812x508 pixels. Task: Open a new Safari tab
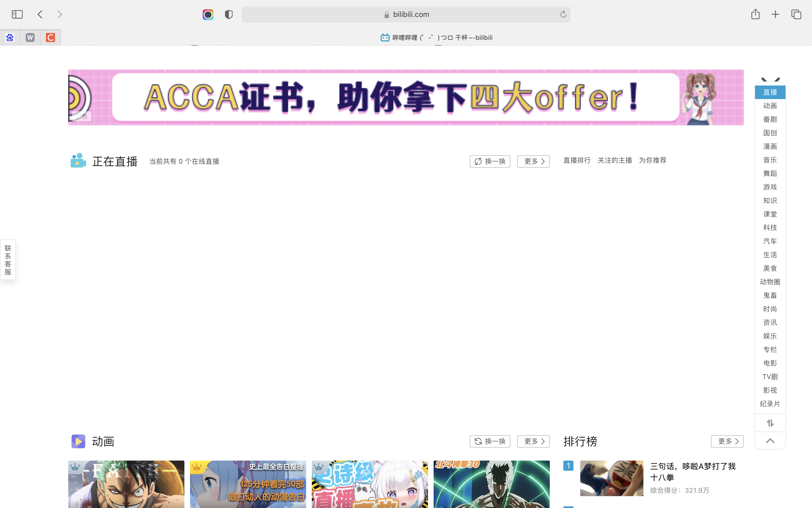pyautogui.click(x=775, y=14)
